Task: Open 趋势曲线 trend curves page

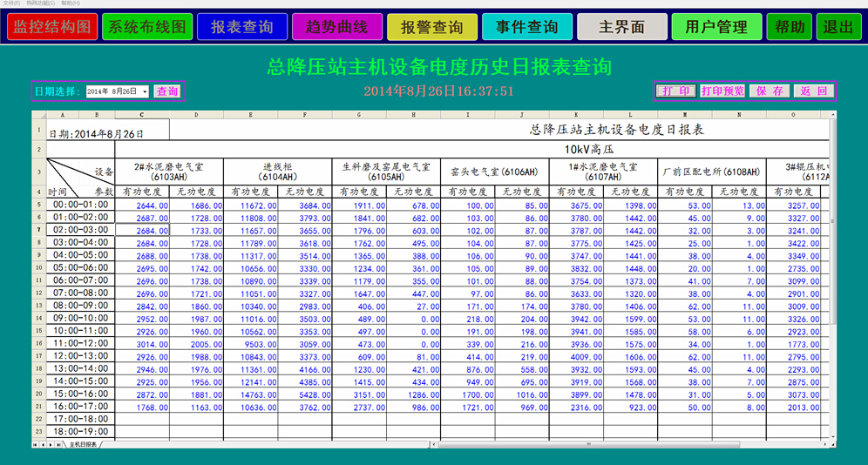Action: (x=336, y=27)
